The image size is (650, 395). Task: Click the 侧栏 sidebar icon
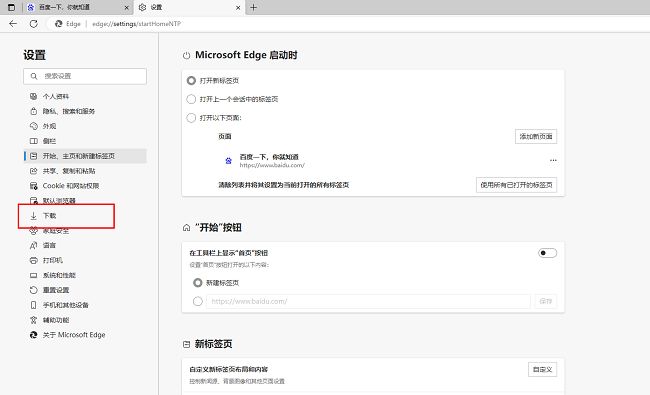click(34, 141)
